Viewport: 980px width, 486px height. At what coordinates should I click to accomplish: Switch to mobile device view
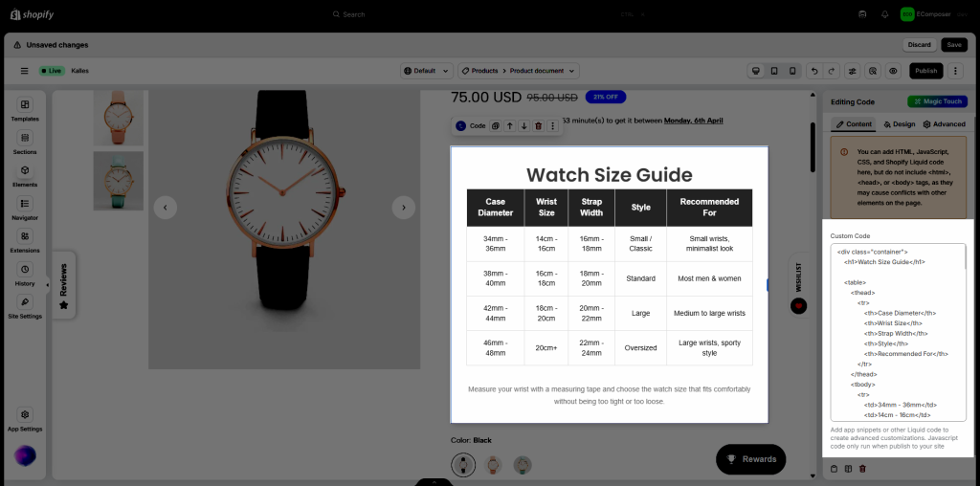click(791, 71)
